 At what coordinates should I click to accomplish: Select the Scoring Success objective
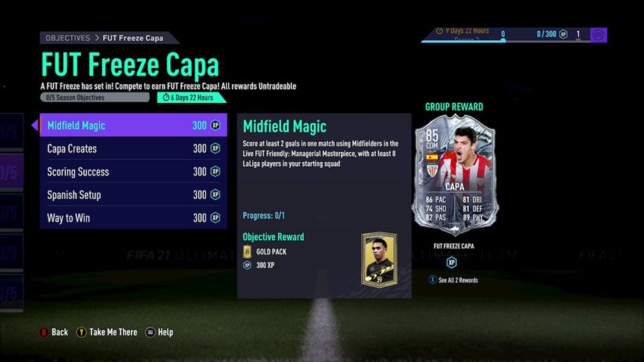click(x=133, y=172)
